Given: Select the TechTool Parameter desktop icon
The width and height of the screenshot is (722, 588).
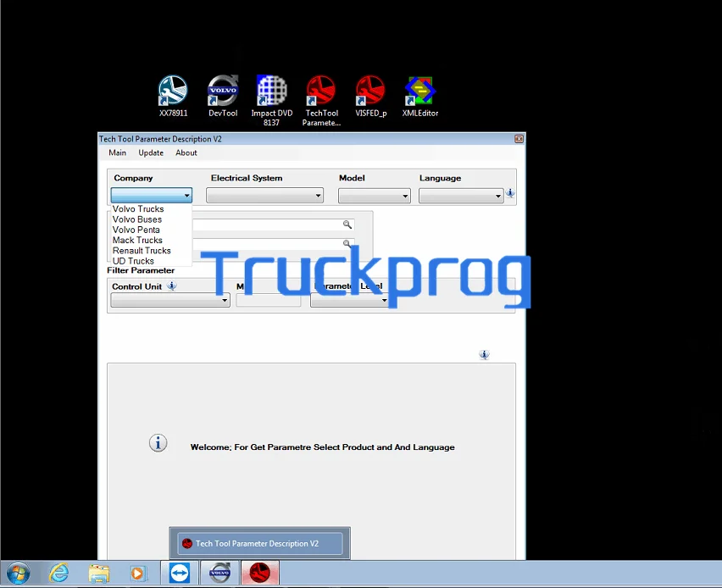Looking at the screenshot, I should (x=321, y=100).
